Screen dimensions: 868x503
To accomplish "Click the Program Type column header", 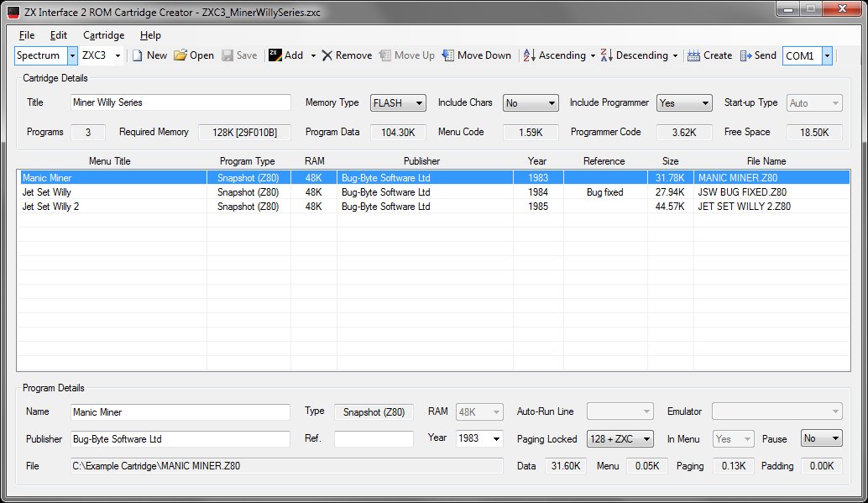I will tap(248, 161).
